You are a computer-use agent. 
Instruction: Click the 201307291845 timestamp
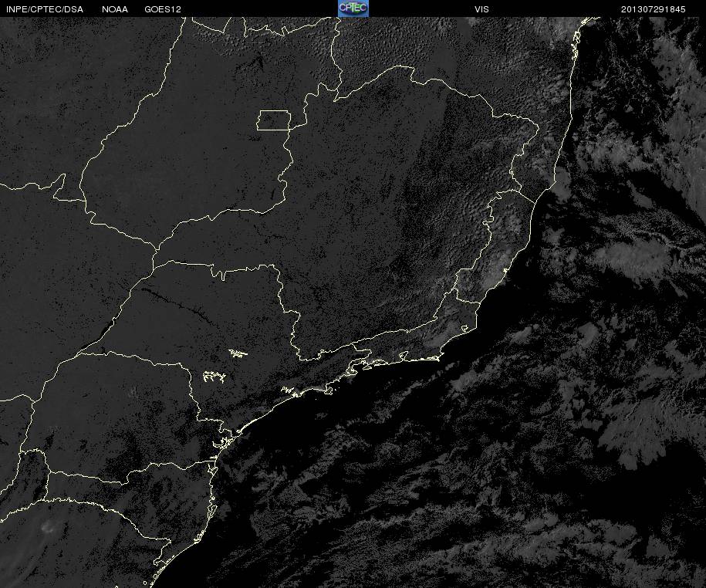click(x=654, y=9)
